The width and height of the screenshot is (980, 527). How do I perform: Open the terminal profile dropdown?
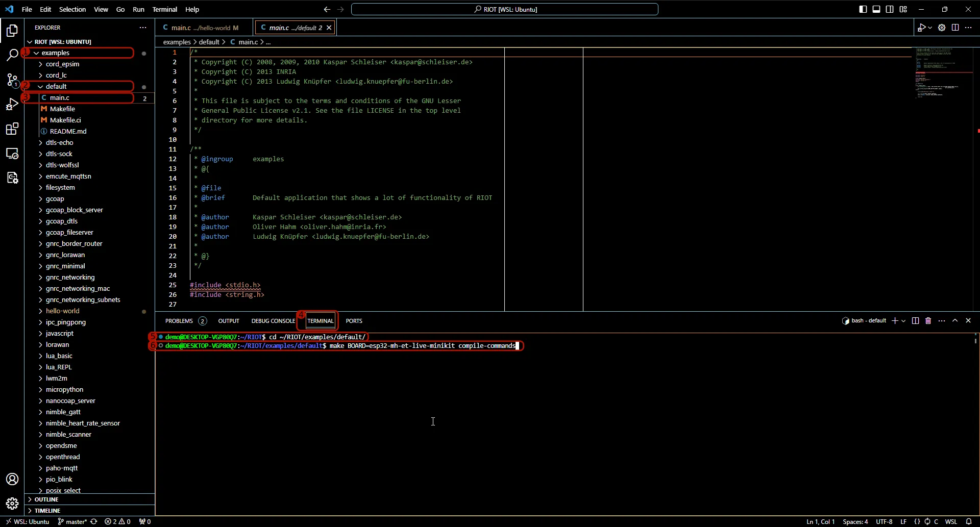tap(904, 320)
